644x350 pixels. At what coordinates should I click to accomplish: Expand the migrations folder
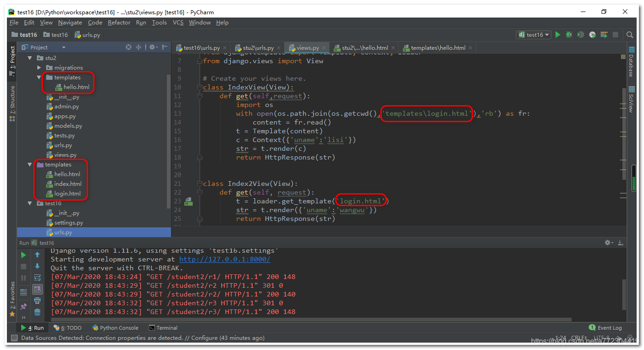[x=39, y=68]
